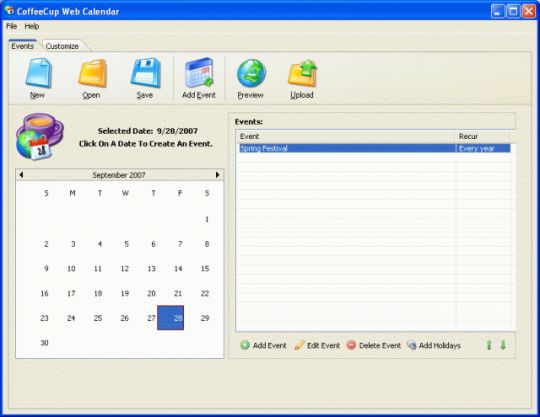
Task: Open the Help menu
Action: pos(32,26)
